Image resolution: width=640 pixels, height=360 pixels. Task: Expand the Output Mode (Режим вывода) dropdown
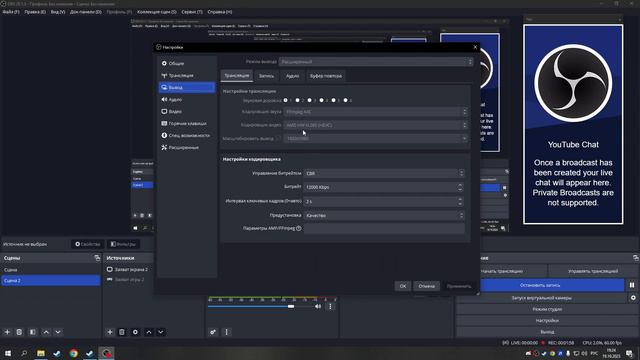[376, 62]
